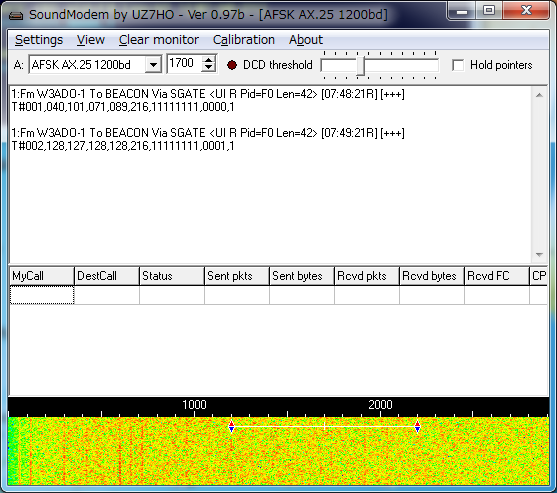Expand the AFSK AX.25 1200bd modem dropdown
Screen dimensions: 557x493
153,65
